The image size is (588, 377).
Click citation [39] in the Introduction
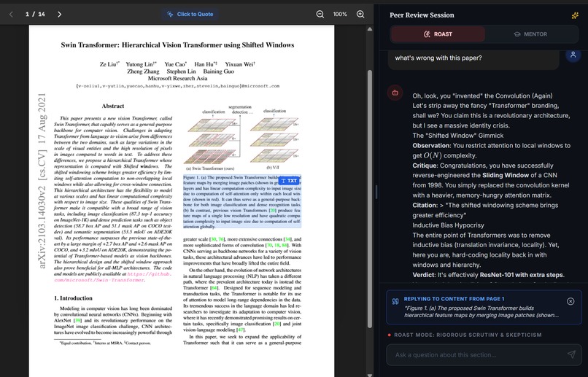[x=78, y=320]
